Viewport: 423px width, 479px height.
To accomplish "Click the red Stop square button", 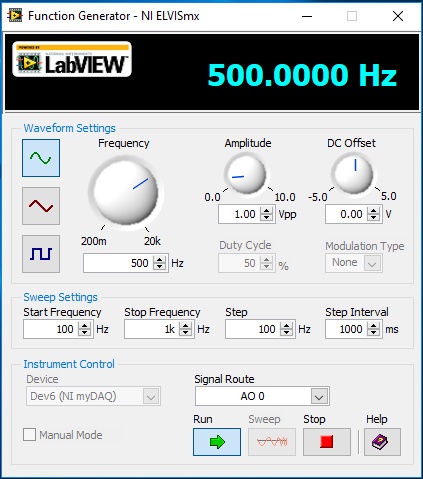I will tap(327, 442).
